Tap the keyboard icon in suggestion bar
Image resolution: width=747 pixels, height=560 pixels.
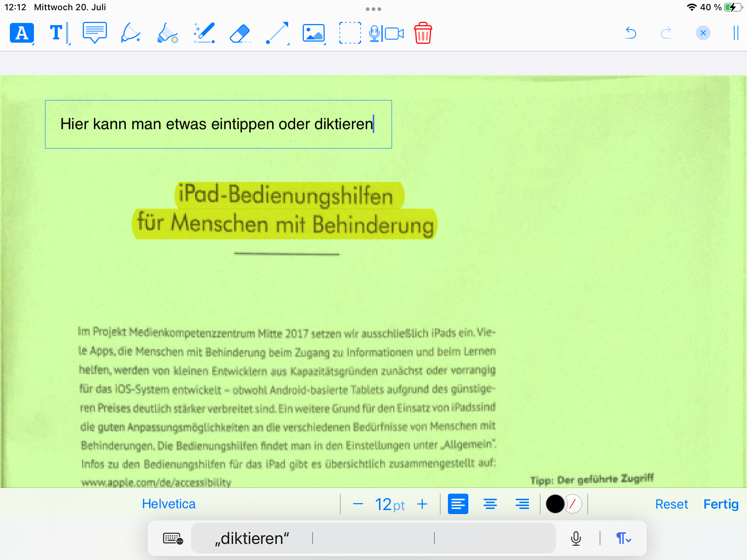[x=173, y=538]
